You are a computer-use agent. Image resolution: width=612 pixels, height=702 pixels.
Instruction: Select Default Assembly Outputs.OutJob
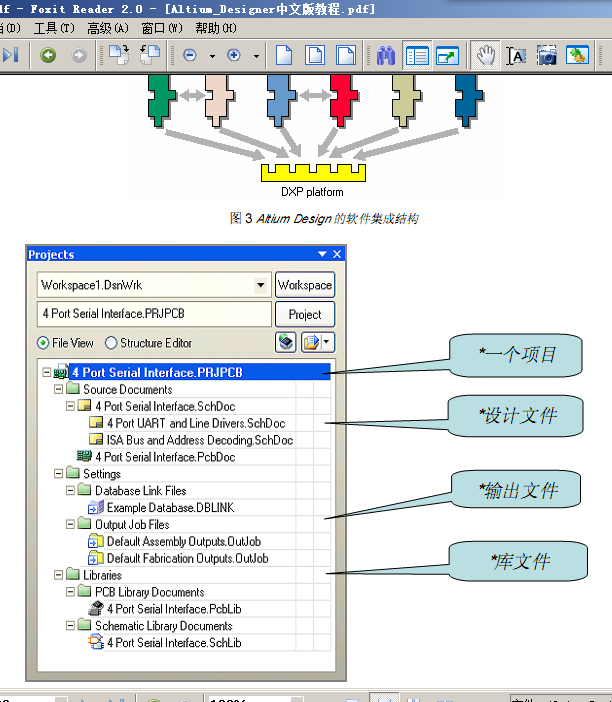[184, 541]
